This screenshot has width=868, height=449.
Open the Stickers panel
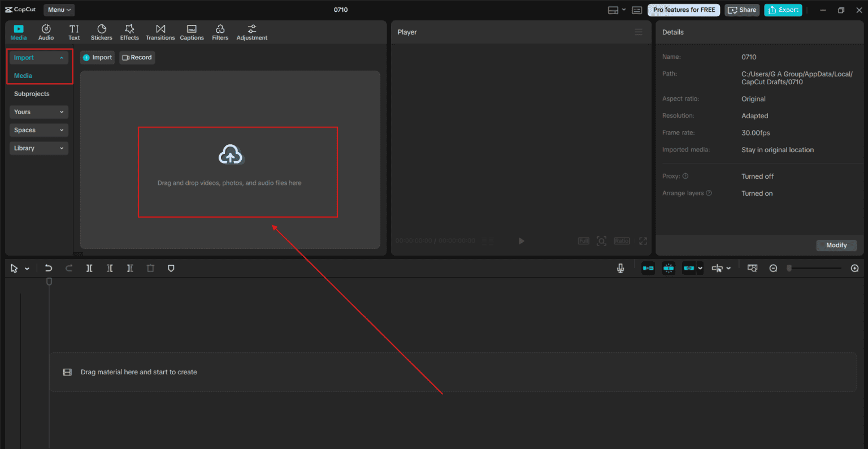pyautogui.click(x=101, y=31)
